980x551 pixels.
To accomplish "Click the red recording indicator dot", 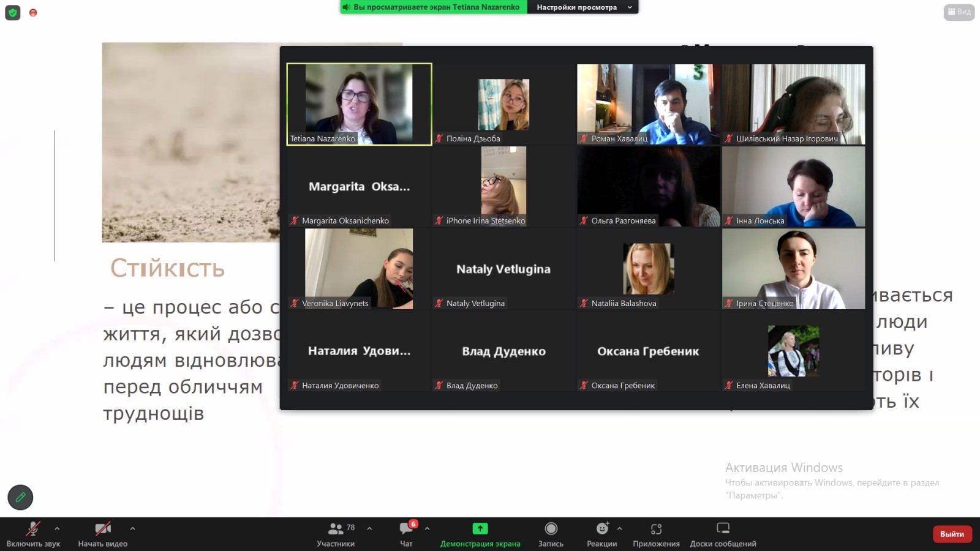I will click(x=33, y=12).
